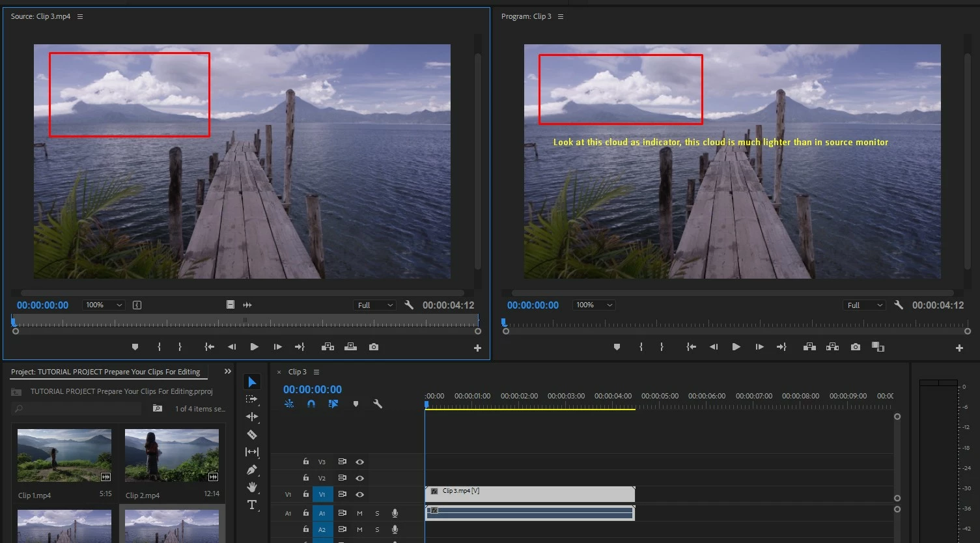Select the Program: Clip 3 tab
This screenshot has width=980, height=543.
tap(526, 16)
